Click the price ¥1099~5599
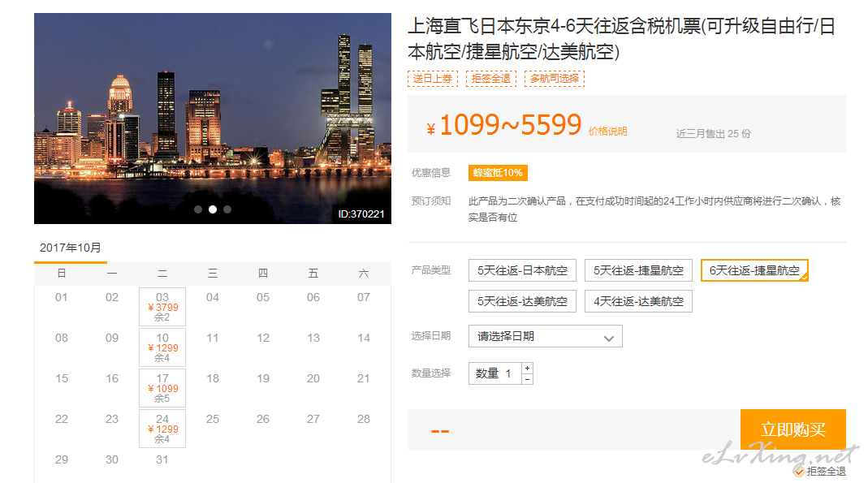 [503, 125]
